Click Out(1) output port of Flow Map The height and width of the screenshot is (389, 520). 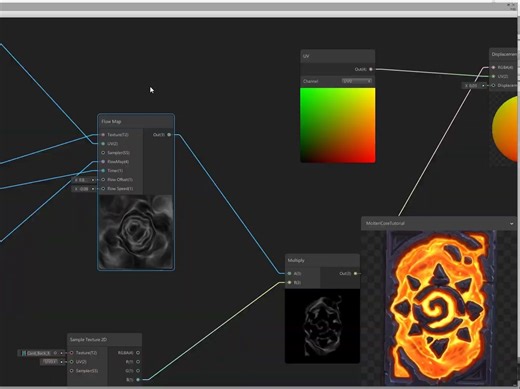tap(169, 135)
